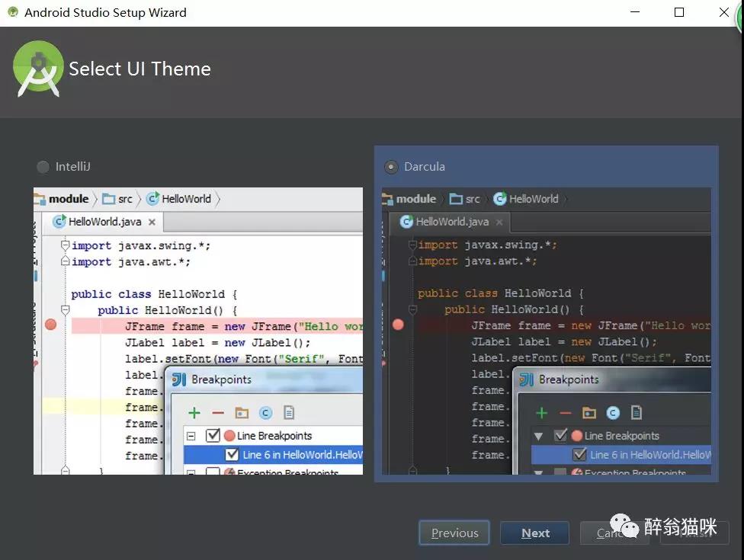This screenshot has width=744, height=560.
Task: Collapse Line Breakpoints tree node in light preview
Action: tap(191, 436)
